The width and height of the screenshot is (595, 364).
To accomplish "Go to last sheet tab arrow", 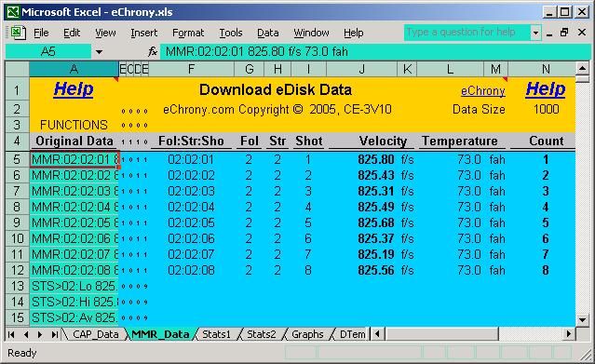I will click(x=55, y=334).
